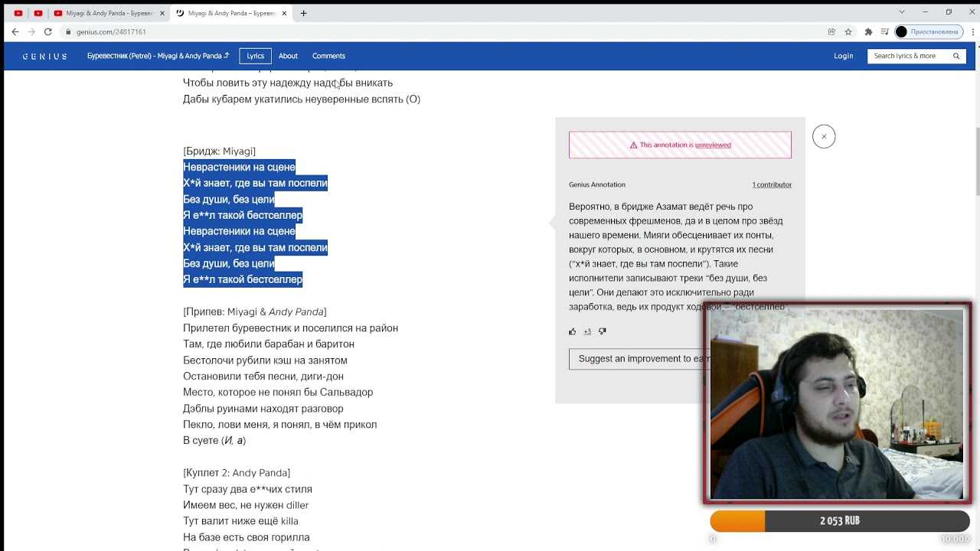Open the first pinned YouTube tab
Image resolution: width=980 pixels, height=551 pixels.
18,13
